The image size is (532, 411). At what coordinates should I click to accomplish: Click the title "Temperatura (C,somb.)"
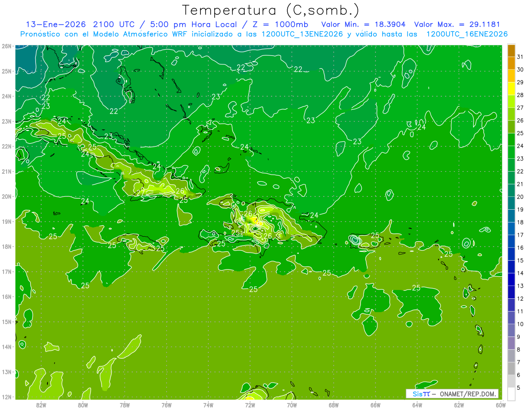(270, 10)
